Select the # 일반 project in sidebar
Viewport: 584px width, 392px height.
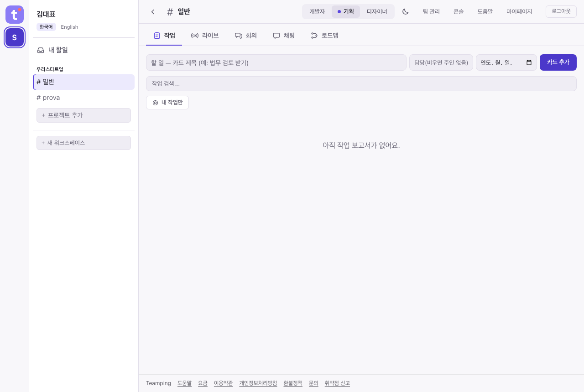pyautogui.click(x=84, y=82)
